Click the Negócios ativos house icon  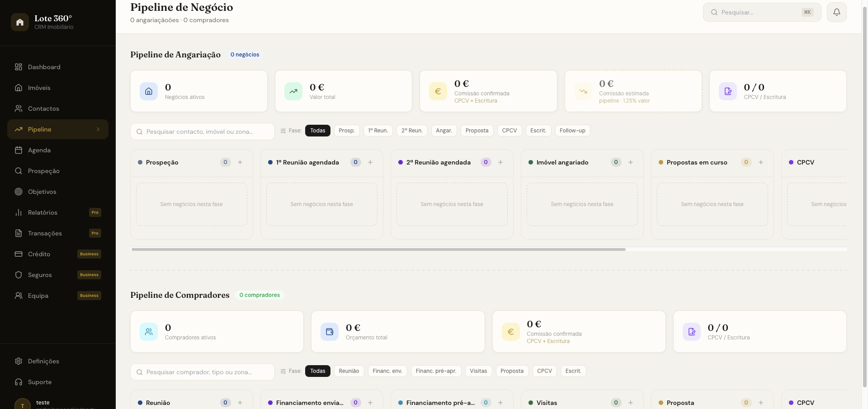point(149,91)
